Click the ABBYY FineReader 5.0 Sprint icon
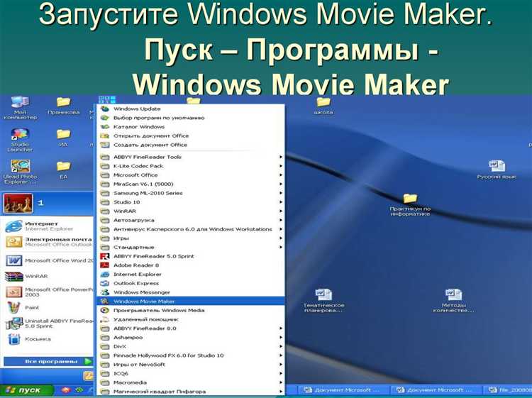The height and width of the screenshot is (398, 532). tap(105, 256)
